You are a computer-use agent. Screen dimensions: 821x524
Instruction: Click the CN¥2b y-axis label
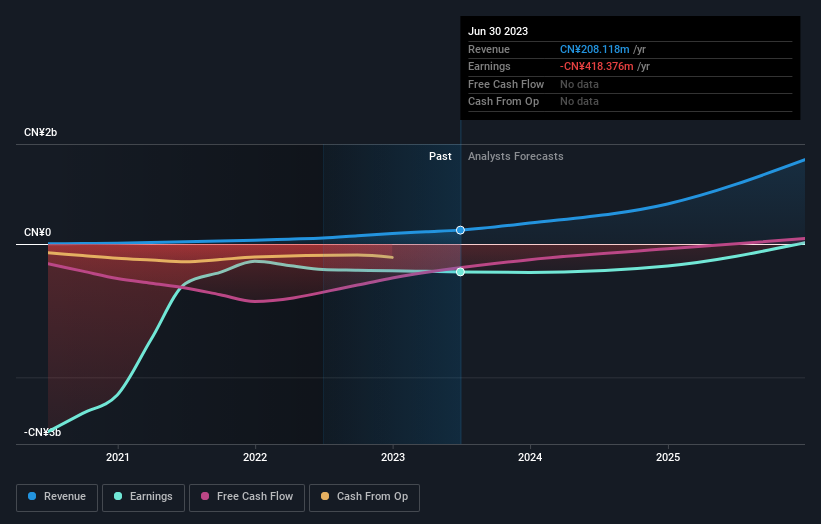[40, 132]
